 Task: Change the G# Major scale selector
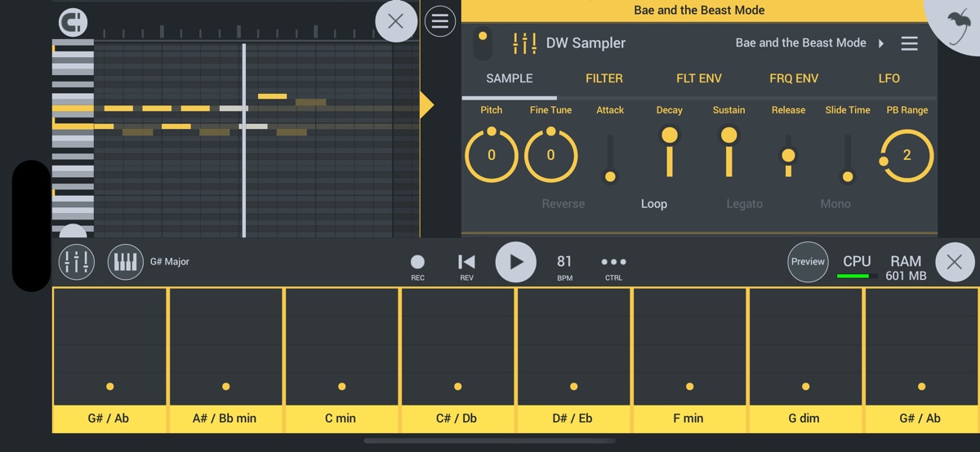pos(170,262)
